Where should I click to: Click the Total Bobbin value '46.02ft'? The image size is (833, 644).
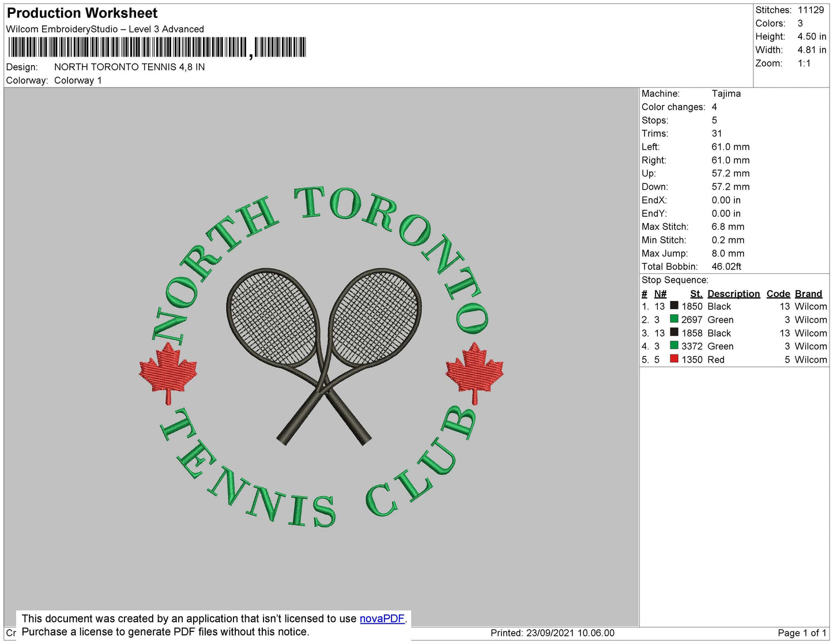click(726, 266)
